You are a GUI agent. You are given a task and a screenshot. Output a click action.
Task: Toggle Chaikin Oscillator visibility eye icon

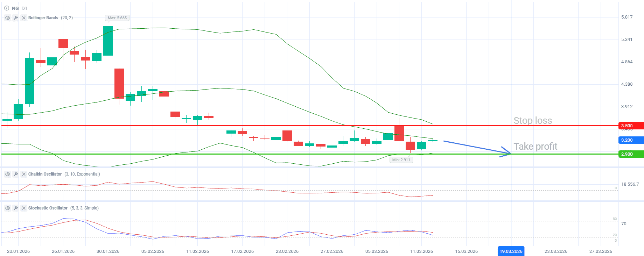pos(7,174)
